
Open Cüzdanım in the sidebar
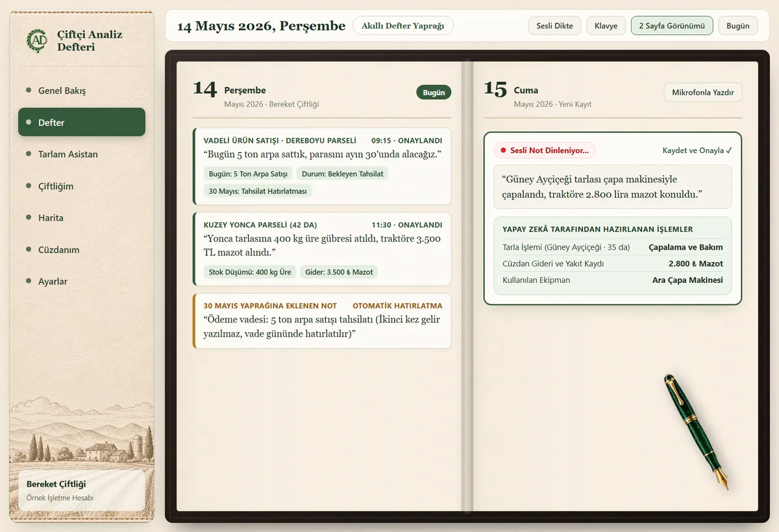pos(82,250)
